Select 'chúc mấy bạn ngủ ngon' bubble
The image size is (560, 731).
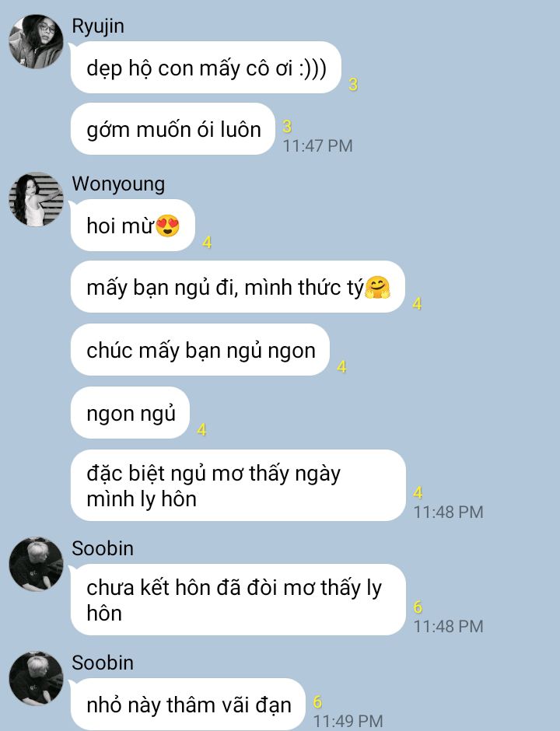point(200,350)
